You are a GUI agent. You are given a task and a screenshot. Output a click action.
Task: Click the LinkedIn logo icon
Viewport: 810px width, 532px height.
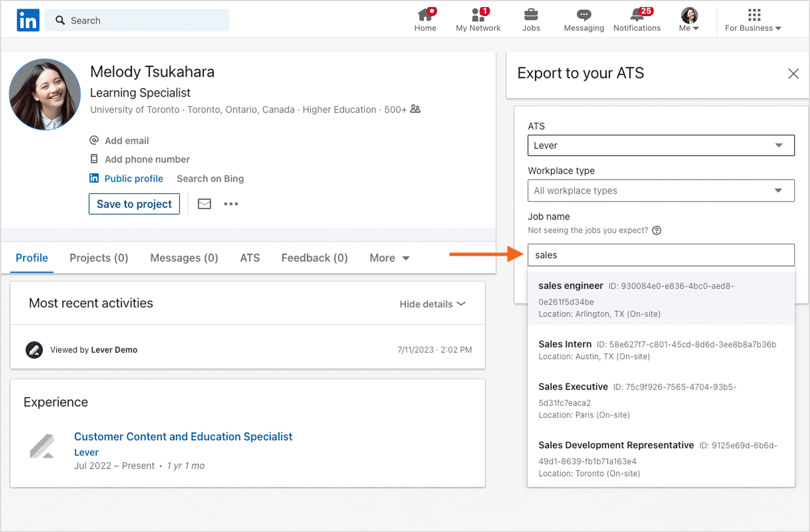click(28, 21)
